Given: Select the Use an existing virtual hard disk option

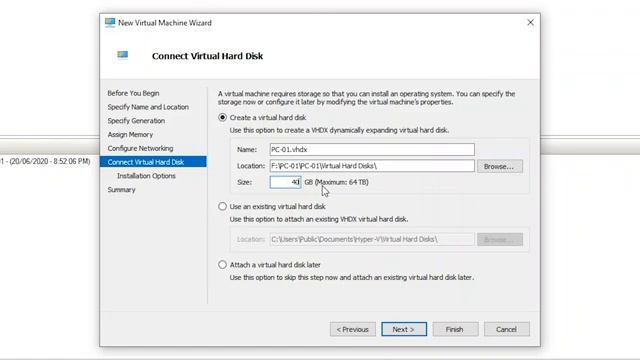Looking at the screenshot, I should point(222,207).
